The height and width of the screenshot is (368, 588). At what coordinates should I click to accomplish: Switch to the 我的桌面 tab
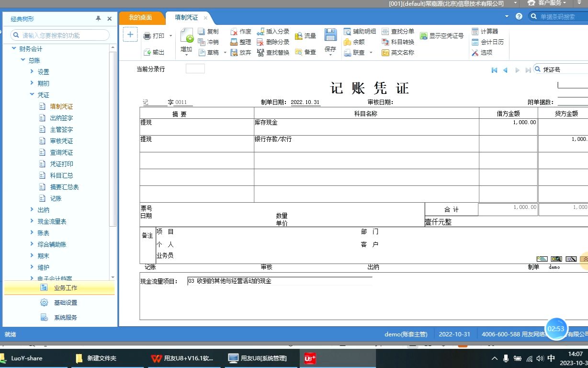[x=142, y=17]
